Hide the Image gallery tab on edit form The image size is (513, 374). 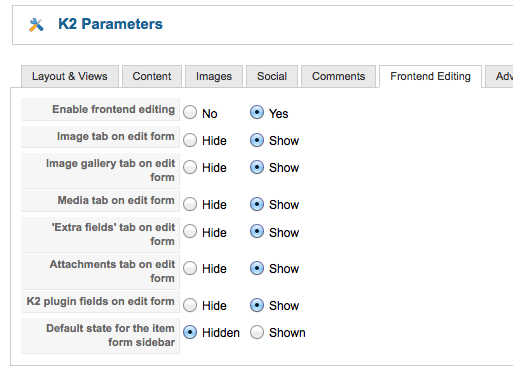tap(190, 167)
